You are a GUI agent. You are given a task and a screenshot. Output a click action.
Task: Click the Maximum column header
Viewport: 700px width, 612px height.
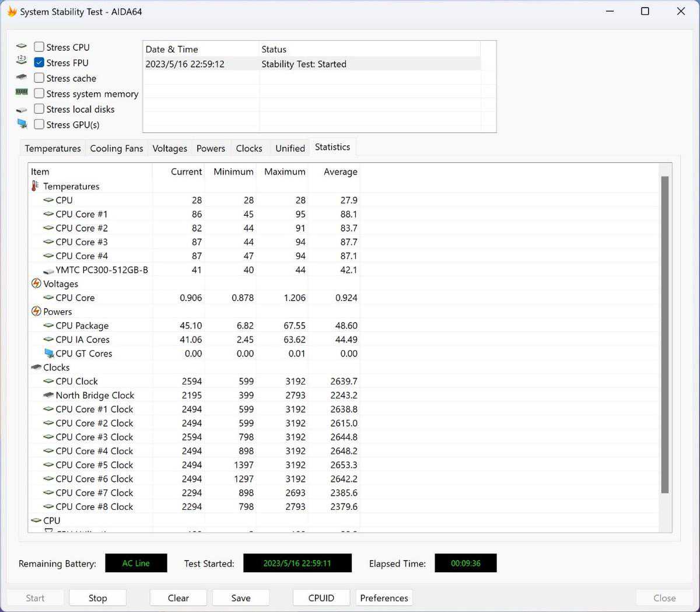pos(285,172)
